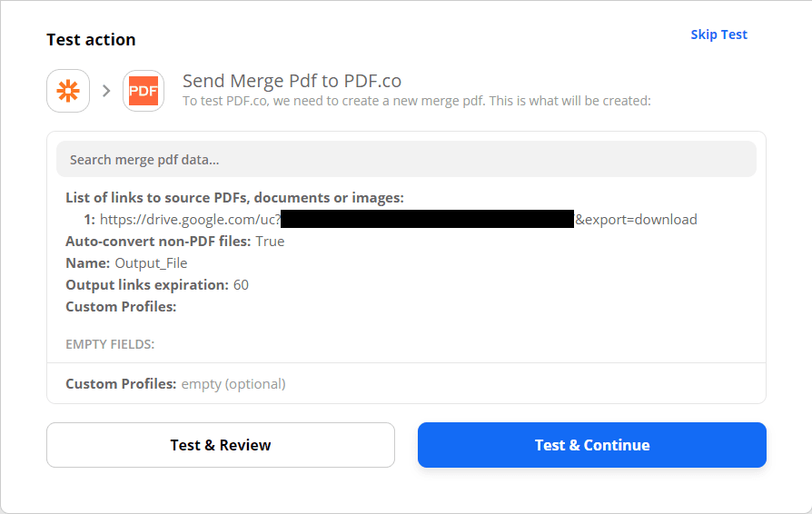Click the &export=download URL ending
Image resolution: width=812 pixels, height=514 pixels.
coord(636,220)
